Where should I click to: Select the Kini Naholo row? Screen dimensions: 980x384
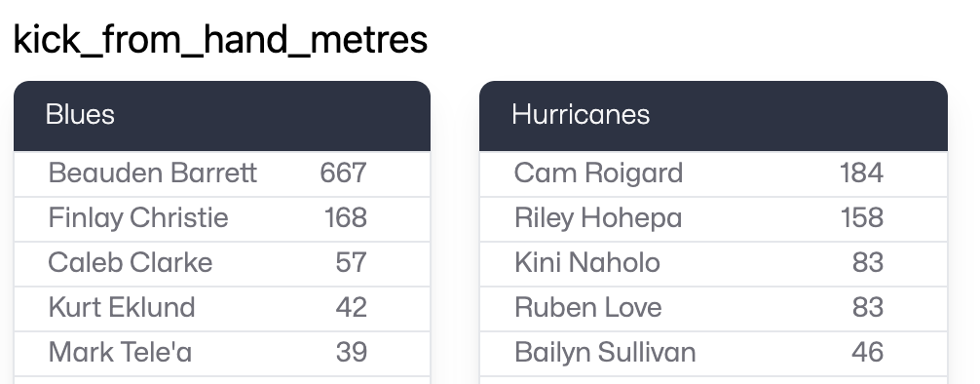[x=713, y=264]
